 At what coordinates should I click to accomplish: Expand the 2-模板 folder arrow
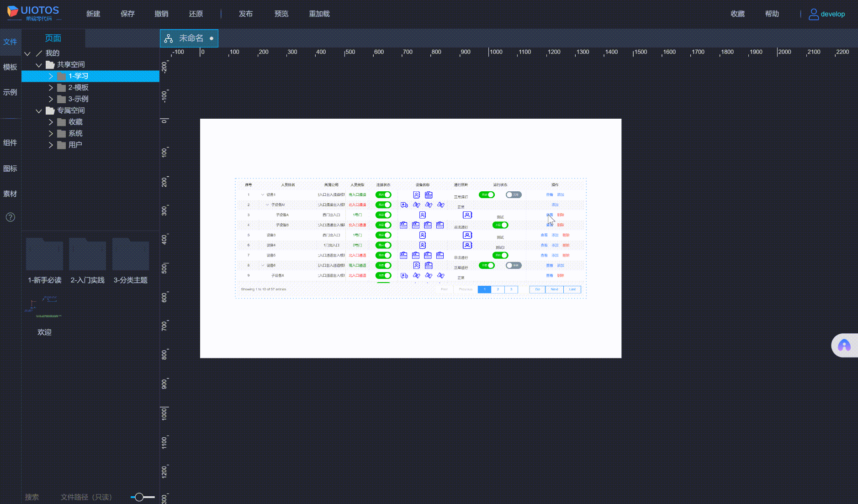[x=51, y=88]
